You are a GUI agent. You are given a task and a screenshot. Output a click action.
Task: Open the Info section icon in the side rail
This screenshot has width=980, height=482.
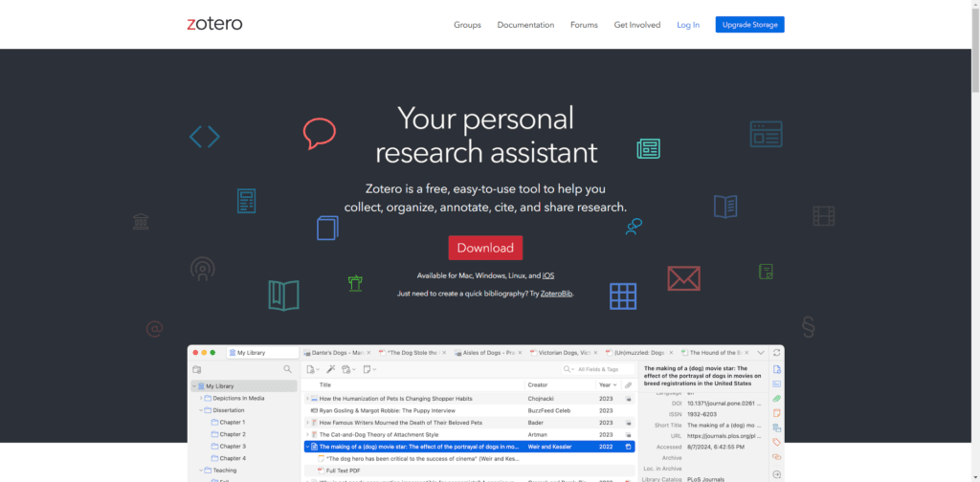pos(777,369)
